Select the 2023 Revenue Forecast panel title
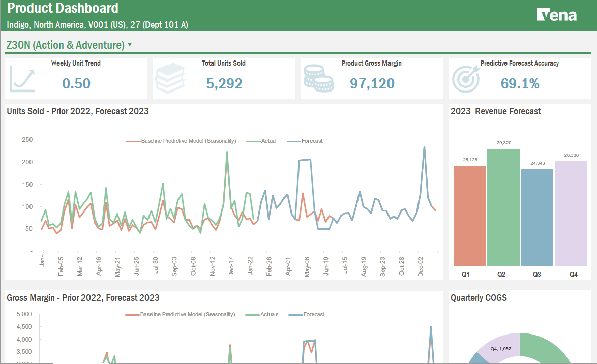 [497, 111]
